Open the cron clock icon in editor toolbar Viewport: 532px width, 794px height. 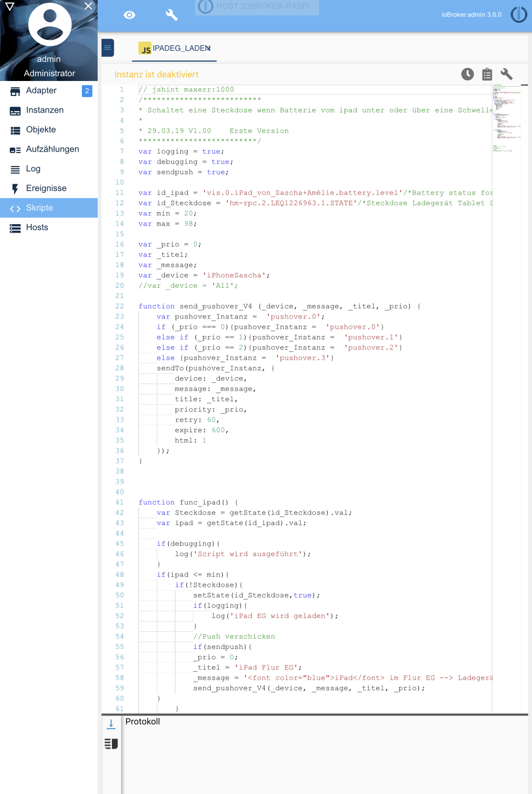(467, 74)
